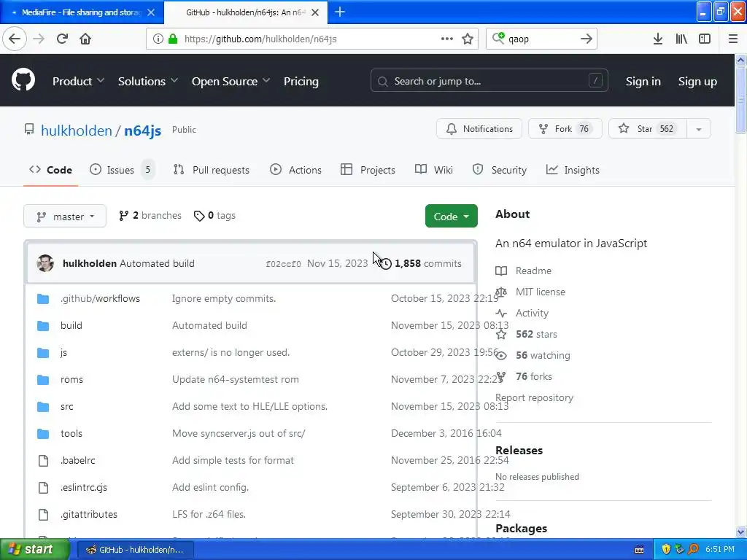Screen dimensions: 747x560
Task: Click Sign up button
Action: [x=697, y=82]
